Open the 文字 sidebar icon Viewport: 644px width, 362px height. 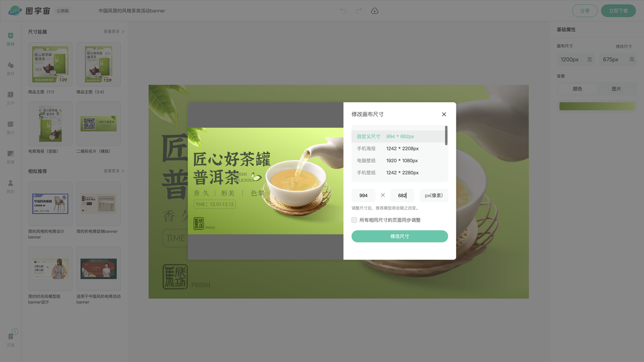(10, 98)
